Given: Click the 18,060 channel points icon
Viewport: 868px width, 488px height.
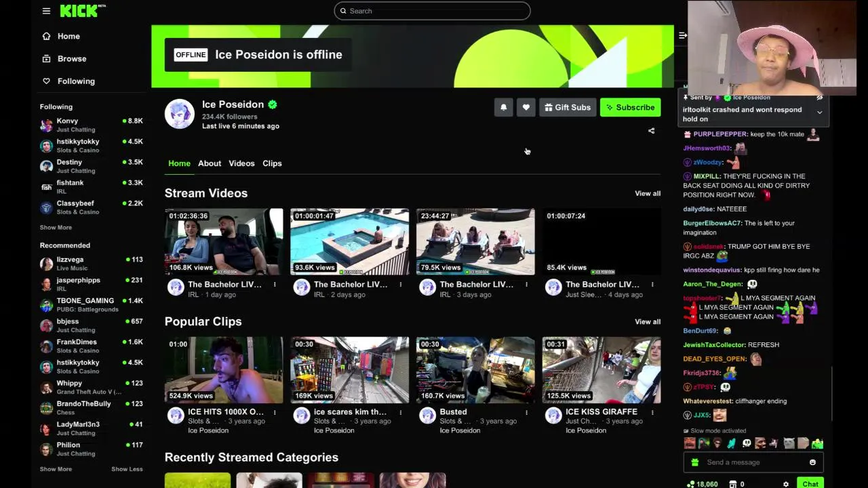Looking at the screenshot, I should tap(691, 484).
